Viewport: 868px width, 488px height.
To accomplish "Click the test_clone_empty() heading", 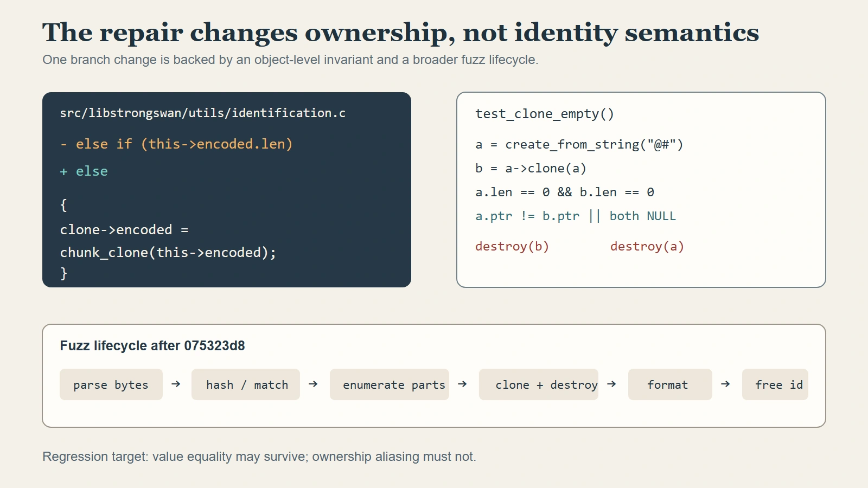I will click(545, 114).
